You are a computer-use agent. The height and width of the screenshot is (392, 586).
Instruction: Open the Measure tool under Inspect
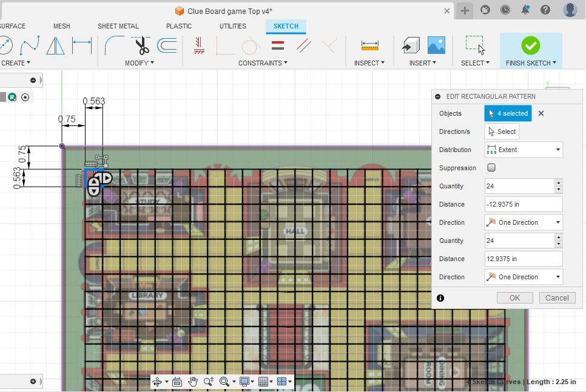369,45
